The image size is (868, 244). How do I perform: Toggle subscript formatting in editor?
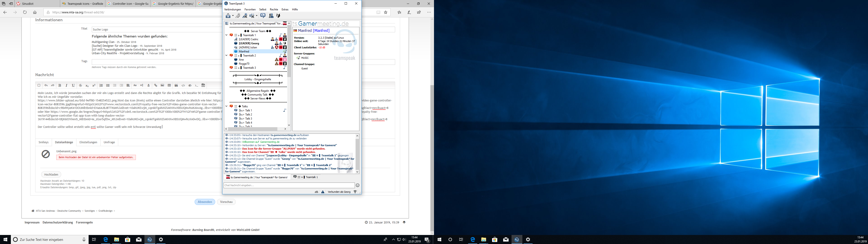tap(87, 86)
